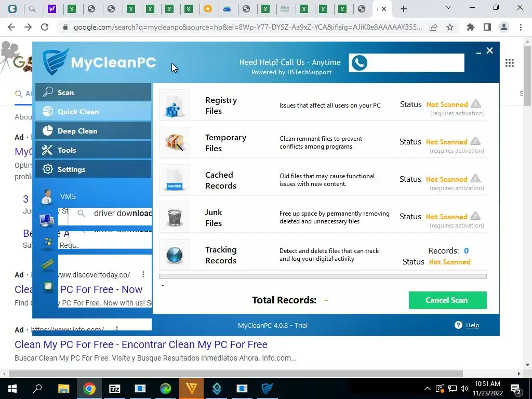Screen dimensions: 532x399
Task: Open the volume control in tray
Action: pos(465,389)
